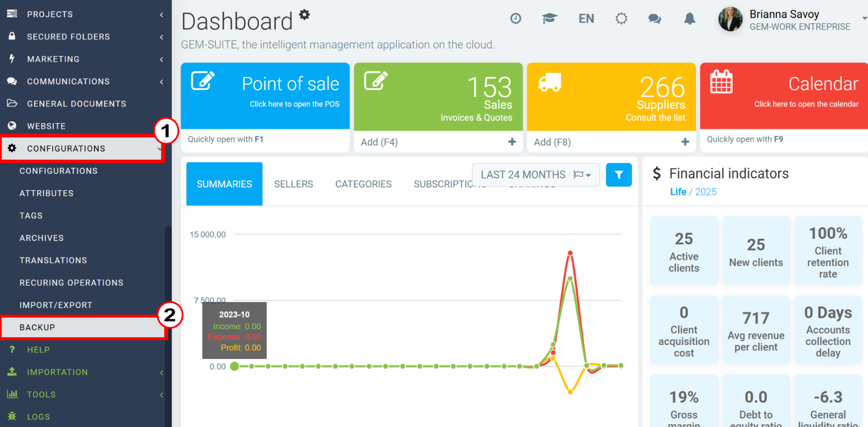Click the Point of sale card title

(290, 84)
